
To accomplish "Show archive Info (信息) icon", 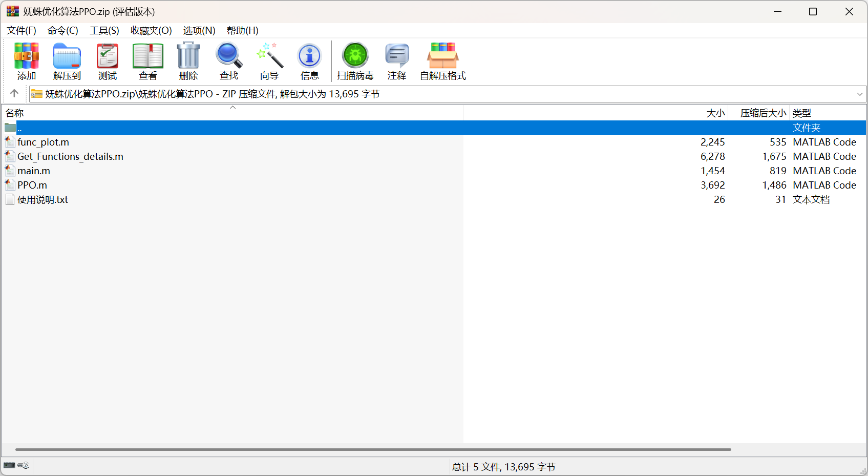I will coord(309,61).
